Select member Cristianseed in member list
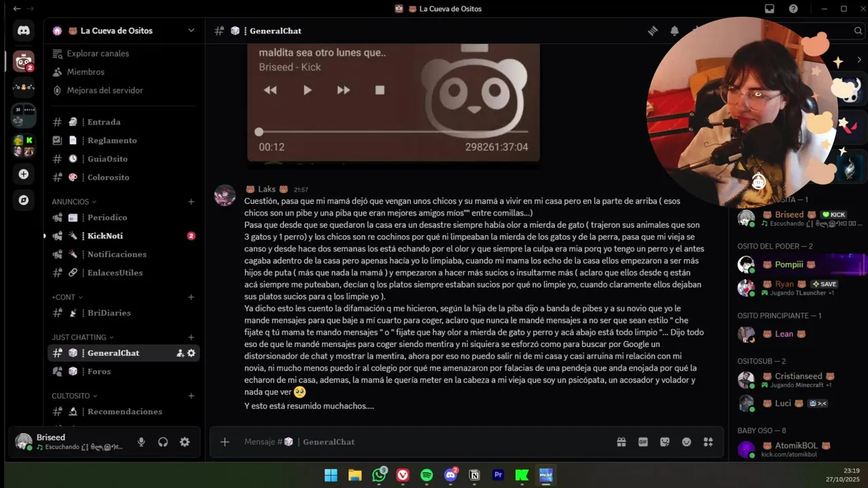 point(797,380)
